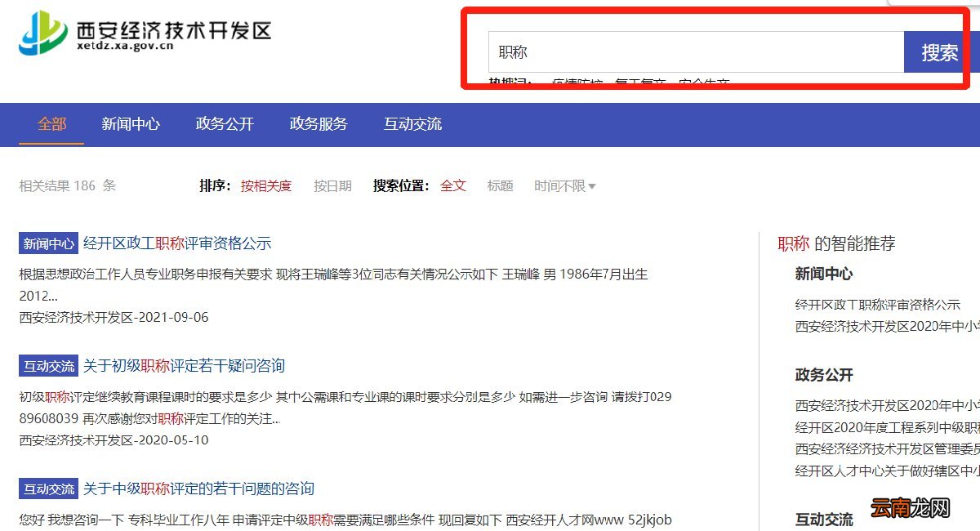Expand the 时间不限 time filter dropdown
This screenshot has height=531, width=980.
tap(564, 186)
